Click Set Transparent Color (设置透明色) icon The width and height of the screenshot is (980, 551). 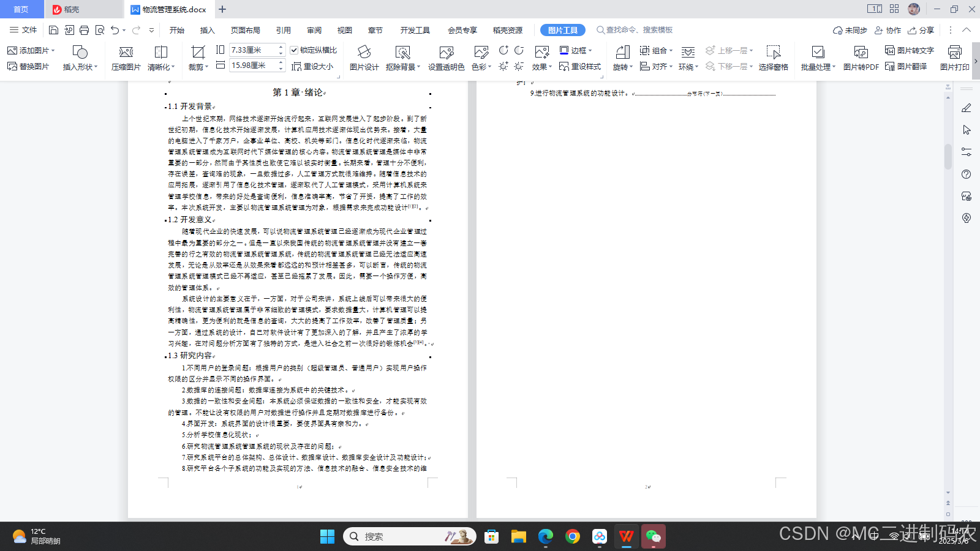[447, 58]
